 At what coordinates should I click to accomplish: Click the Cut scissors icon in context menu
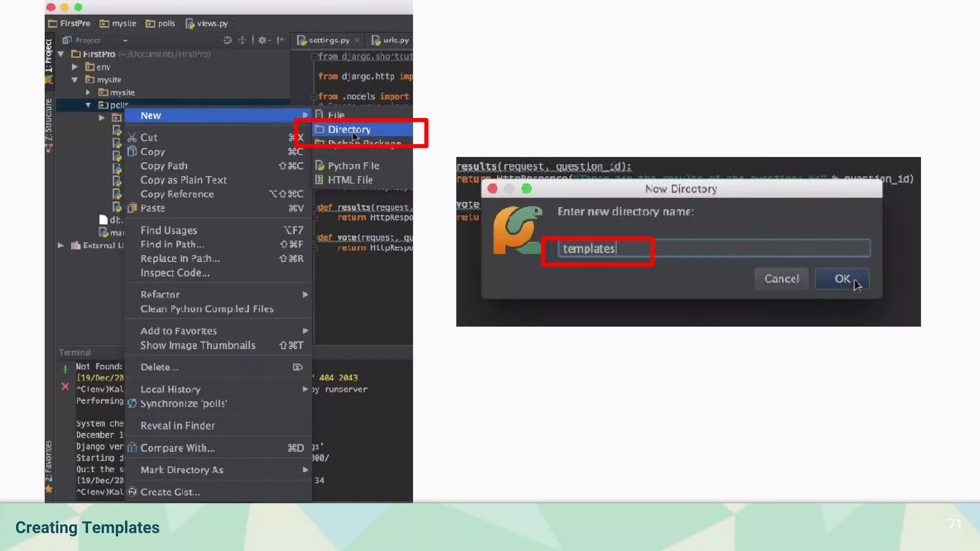[x=132, y=138]
